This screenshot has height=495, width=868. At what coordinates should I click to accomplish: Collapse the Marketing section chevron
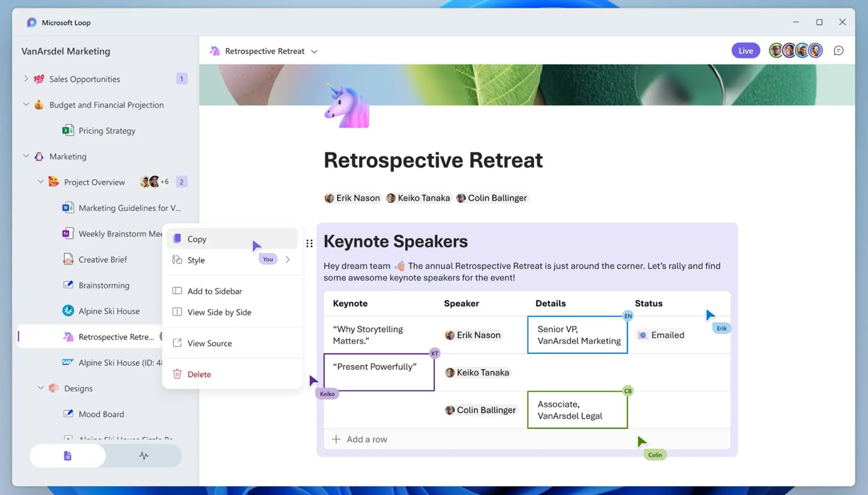pos(26,156)
